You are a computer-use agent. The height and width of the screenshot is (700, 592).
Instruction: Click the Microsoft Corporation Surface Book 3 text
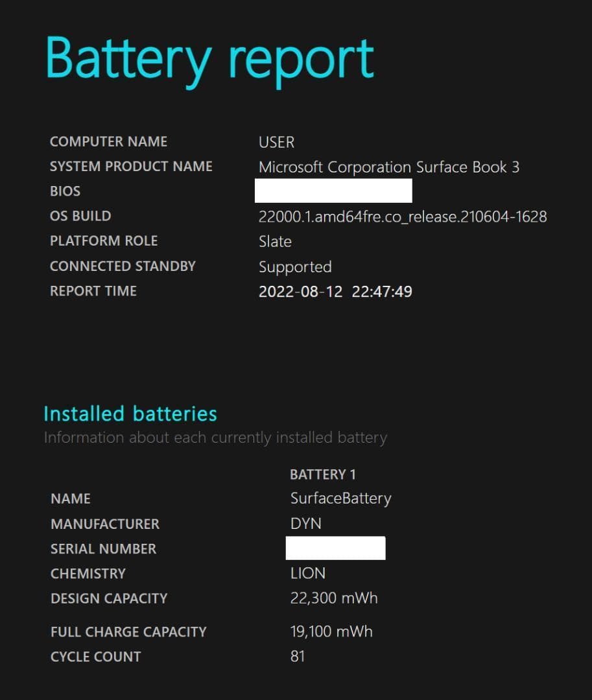coord(388,167)
